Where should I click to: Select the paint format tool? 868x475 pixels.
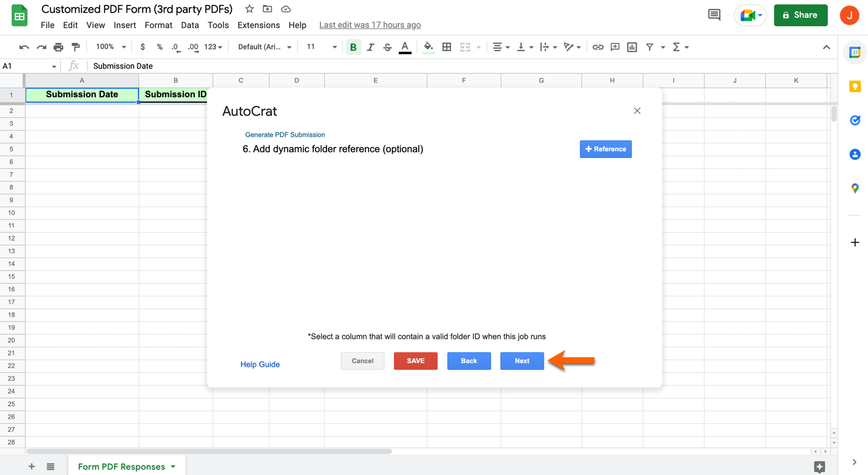76,47
